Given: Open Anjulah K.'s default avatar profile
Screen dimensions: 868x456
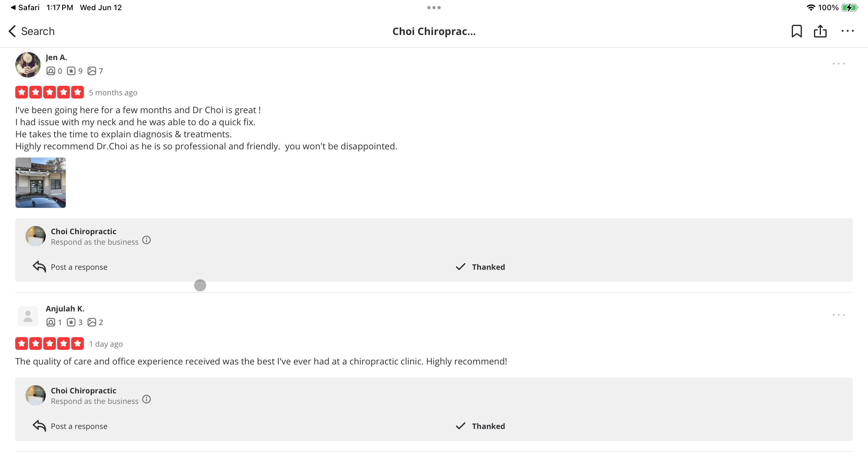Looking at the screenshot, I should (28, 316).
